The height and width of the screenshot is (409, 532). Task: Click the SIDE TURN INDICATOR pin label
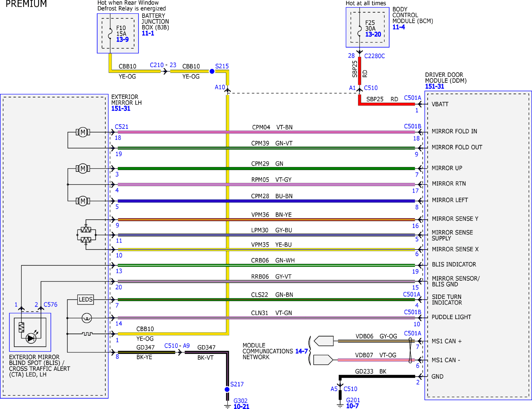pyautogui.click(x=447, y=300)
